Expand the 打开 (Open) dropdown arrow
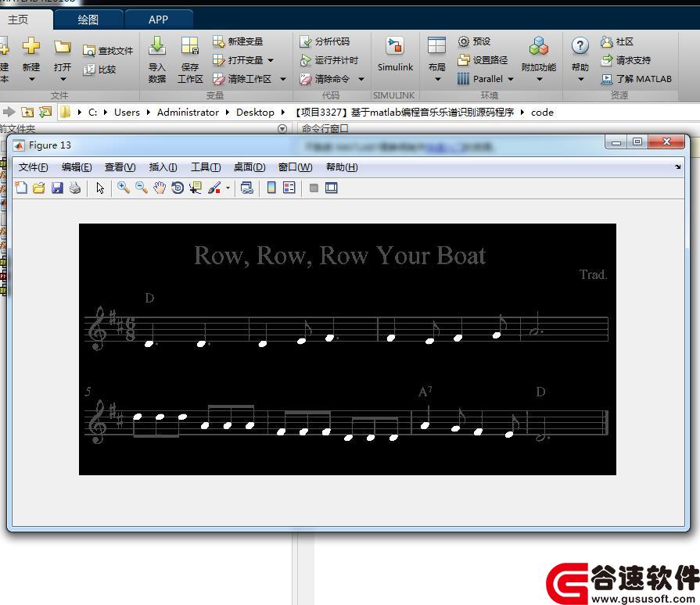Image resolution: width=700 pixels, height=605 pixels. coord(63,80)
